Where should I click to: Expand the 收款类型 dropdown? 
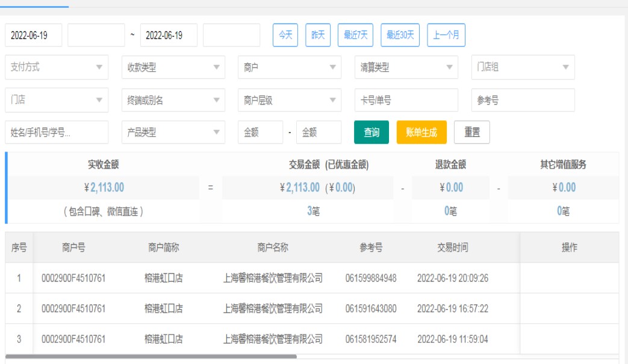tap(173, 67)
